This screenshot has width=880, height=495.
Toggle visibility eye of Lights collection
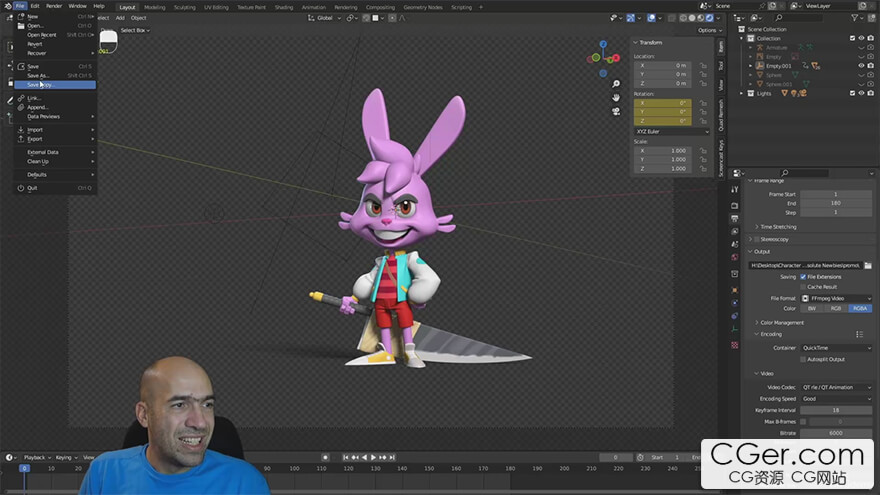(861, 93)
